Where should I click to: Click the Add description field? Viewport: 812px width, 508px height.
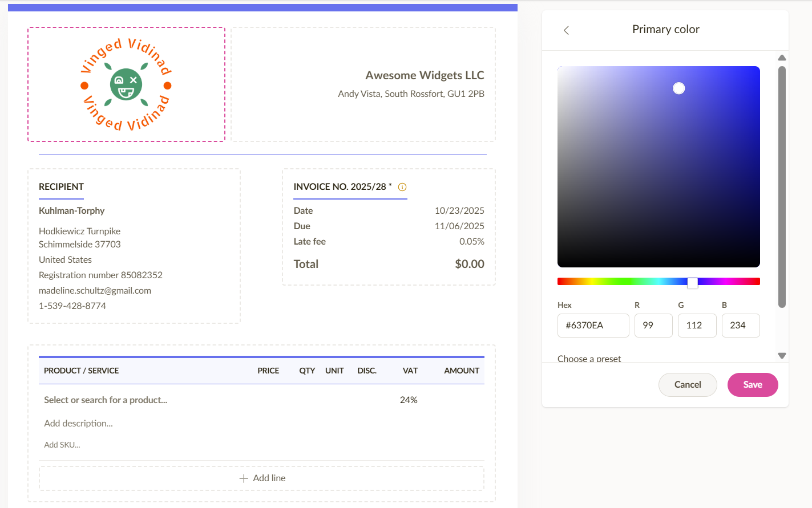(x=79, y=424)
